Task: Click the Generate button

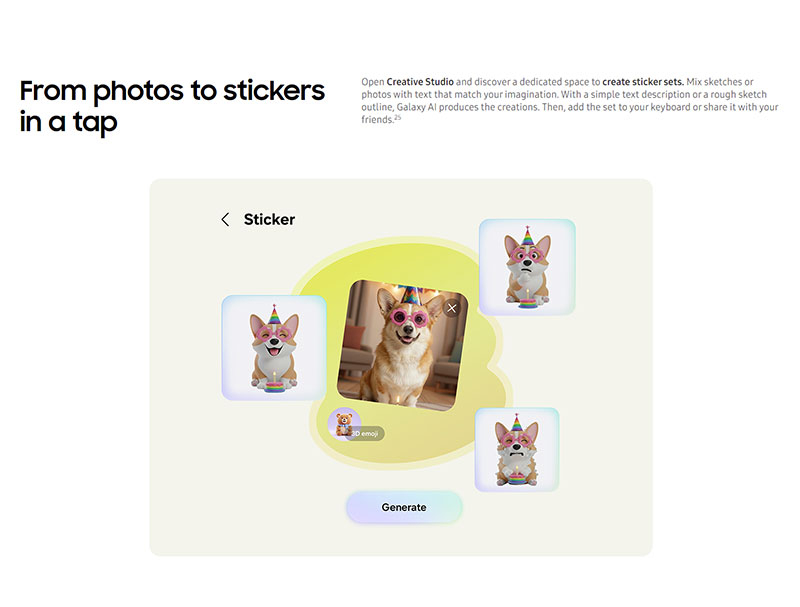Action: (x=404, y=507)
